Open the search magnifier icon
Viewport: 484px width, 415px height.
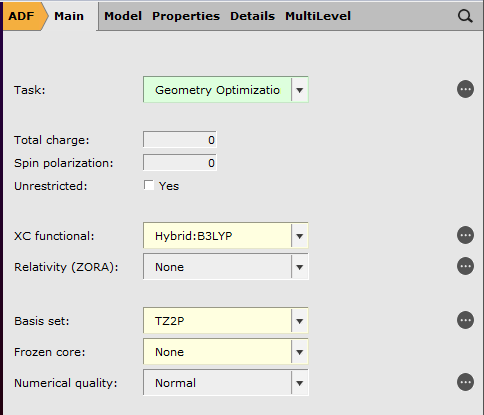(465, 16)
